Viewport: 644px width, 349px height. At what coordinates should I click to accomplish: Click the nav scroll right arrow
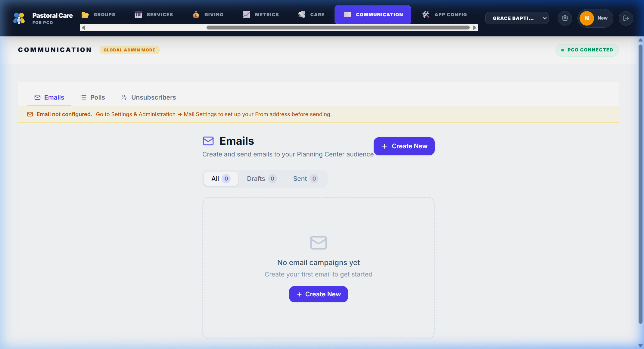(x=474, y=28)
